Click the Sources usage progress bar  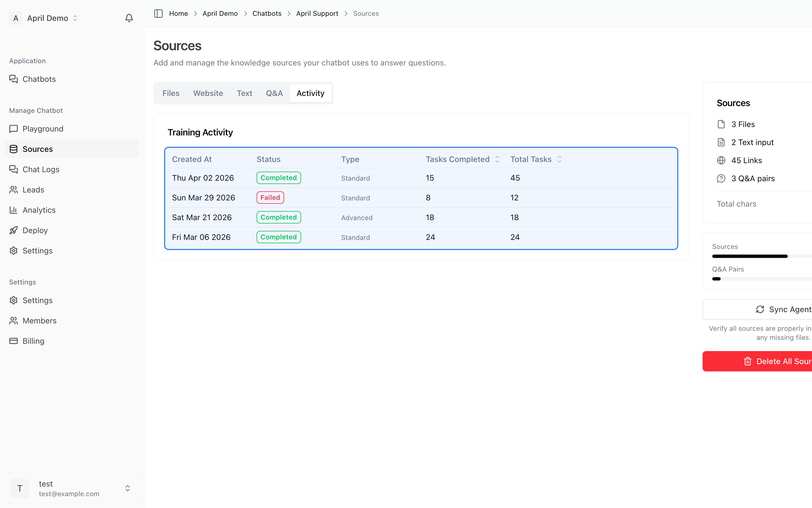(x=762, y=256)
